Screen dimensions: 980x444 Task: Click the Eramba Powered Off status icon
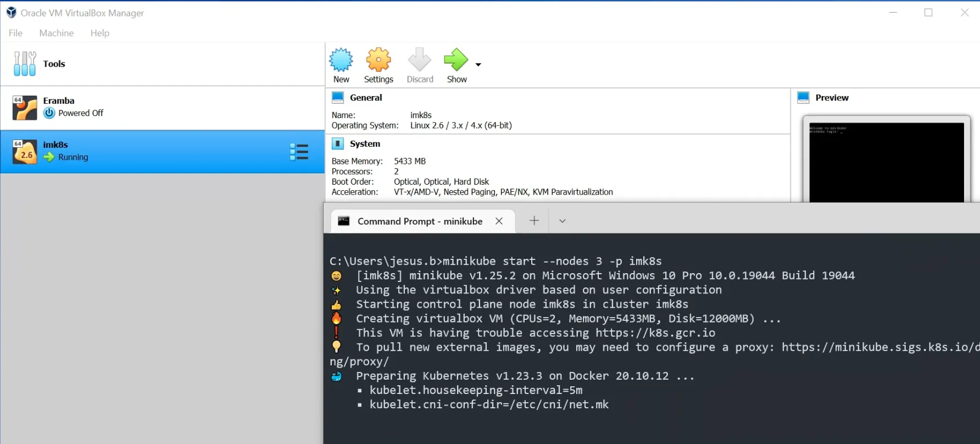(x=49, y=113)
